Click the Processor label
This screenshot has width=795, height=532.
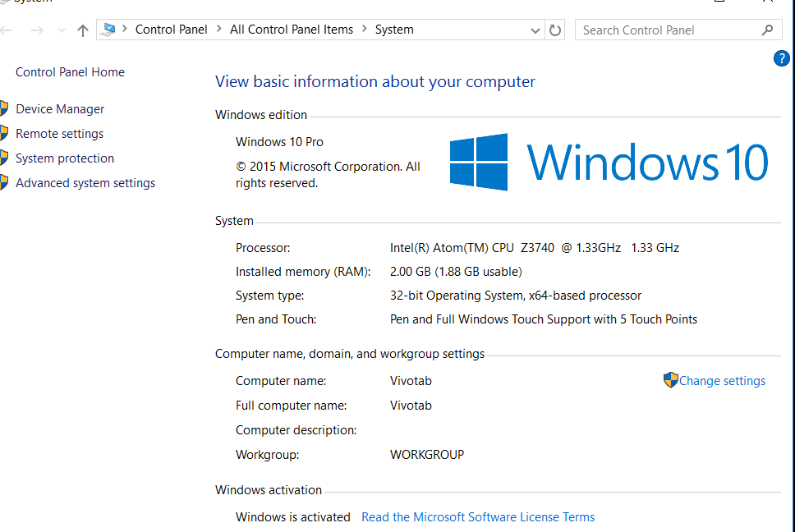263,248
